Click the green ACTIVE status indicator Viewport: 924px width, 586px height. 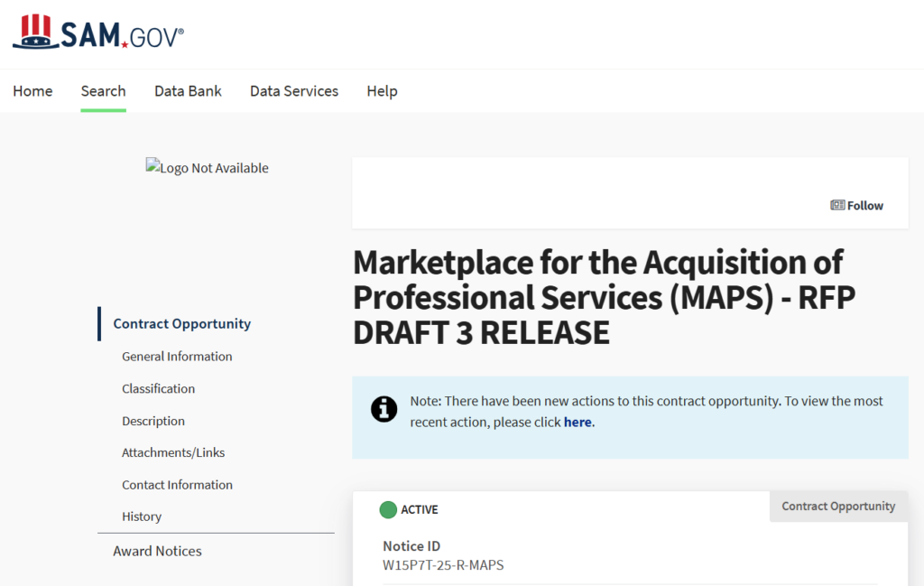pos(387,509)
